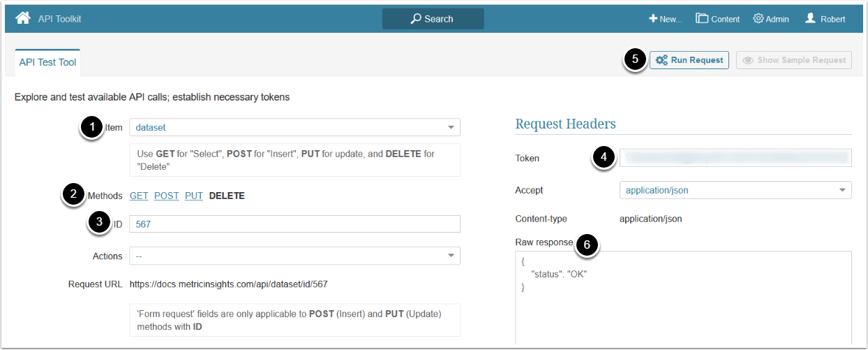Click into the Token input field
This screenshot has width=868, height=350.
tap(735, 158)
